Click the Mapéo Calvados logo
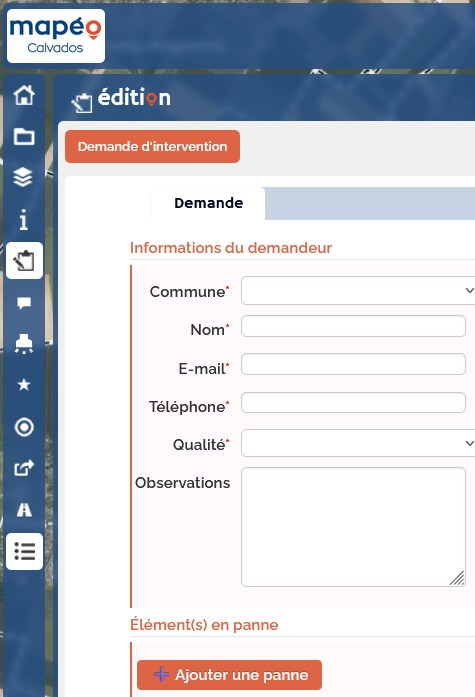The width and height of the screenshot is (475, 697). point(56,36)
